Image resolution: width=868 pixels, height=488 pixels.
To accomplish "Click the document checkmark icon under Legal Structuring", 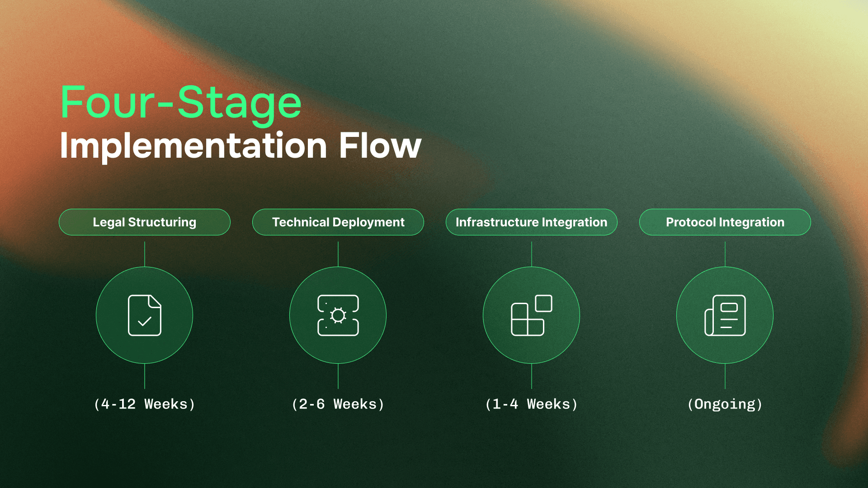I will [x=145, y=315].
